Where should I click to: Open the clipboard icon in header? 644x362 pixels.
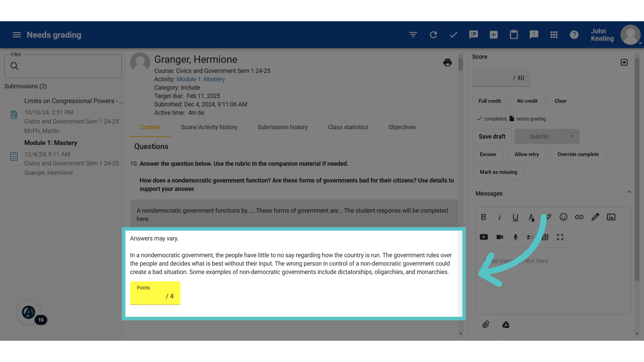click(x=514, y=35)
